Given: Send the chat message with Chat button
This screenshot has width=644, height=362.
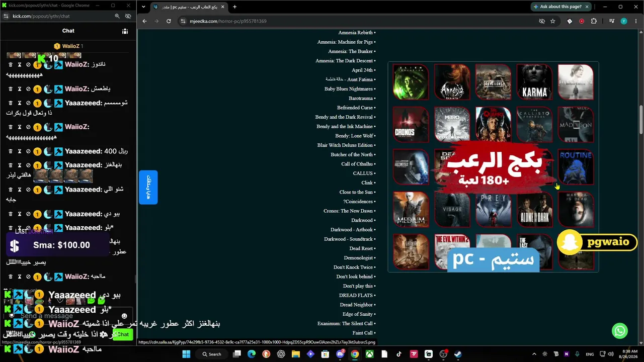Looking at the screenshot, I should coord(123,334).
